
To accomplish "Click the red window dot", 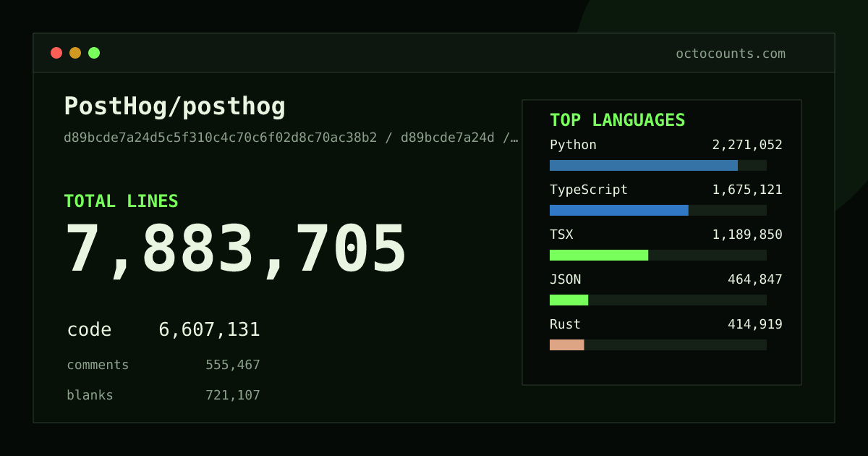I will (56, 53).
